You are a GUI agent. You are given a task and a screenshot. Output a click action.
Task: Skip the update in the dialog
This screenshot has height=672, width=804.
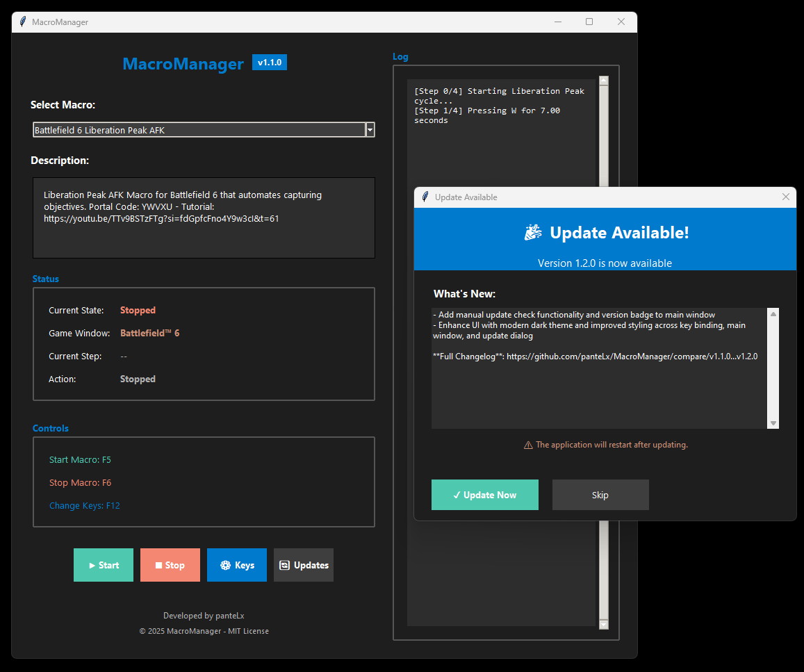pos(600,495)
